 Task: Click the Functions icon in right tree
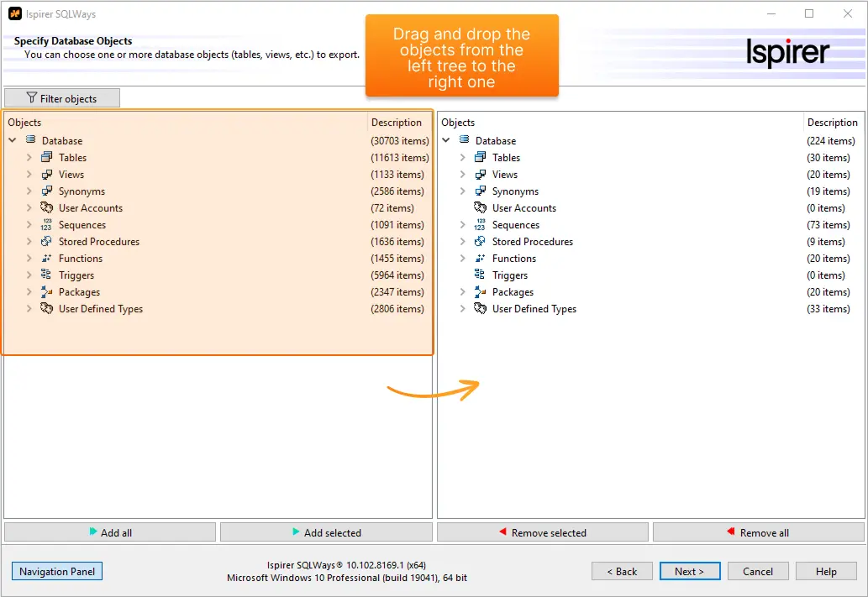tap(480, 259)
